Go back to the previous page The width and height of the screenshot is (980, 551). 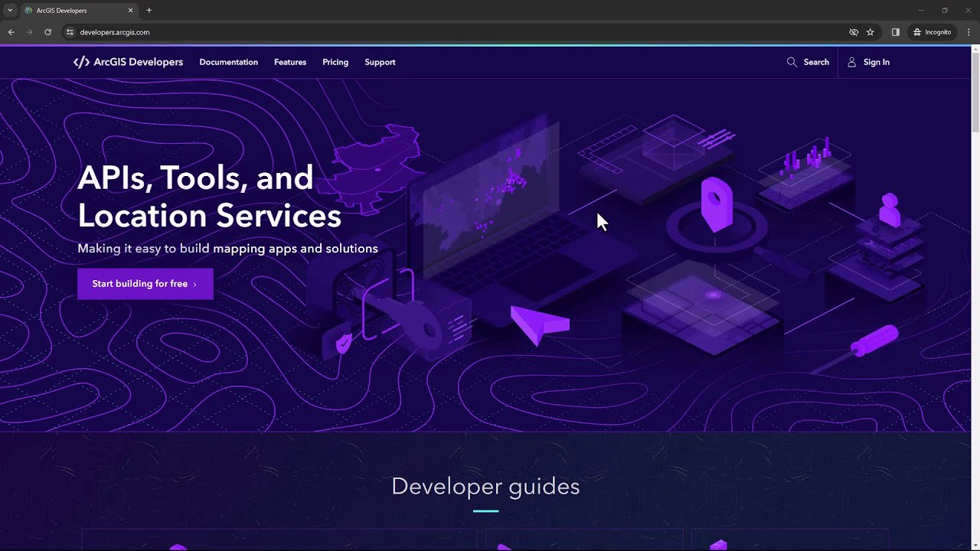(x=11, y=32)
